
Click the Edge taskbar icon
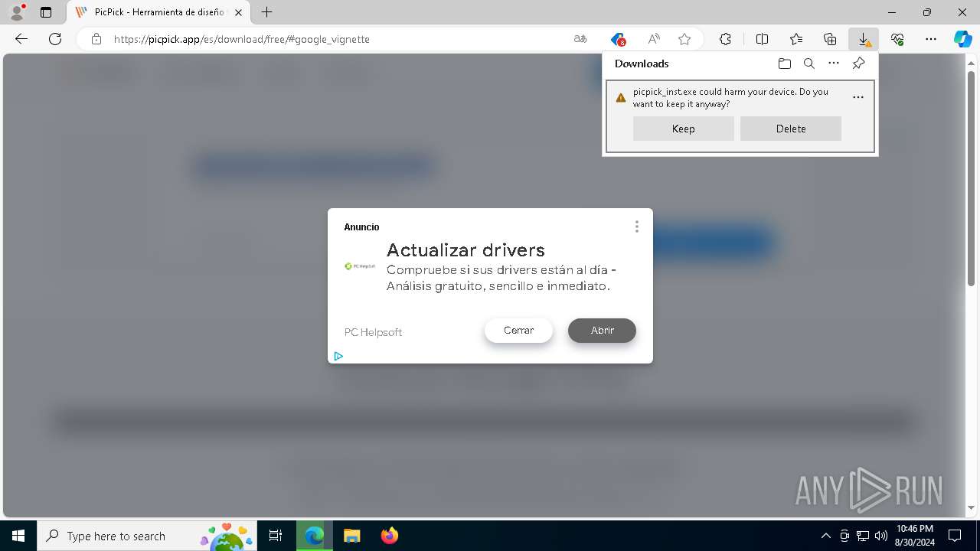[314, 536]
